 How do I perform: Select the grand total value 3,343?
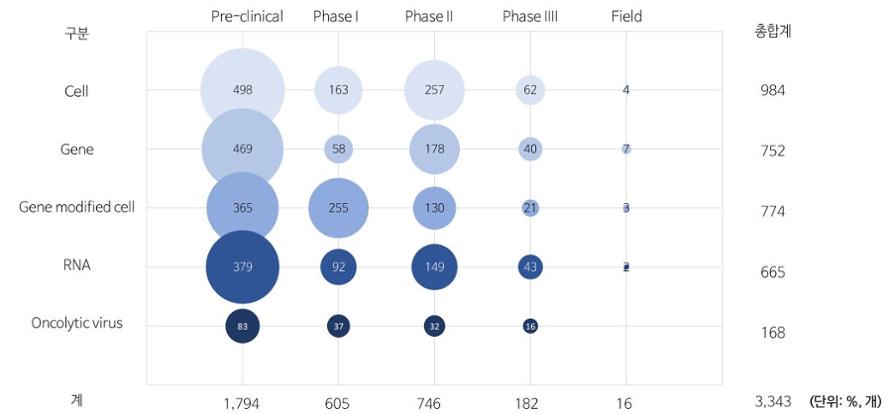click(771, 401)
